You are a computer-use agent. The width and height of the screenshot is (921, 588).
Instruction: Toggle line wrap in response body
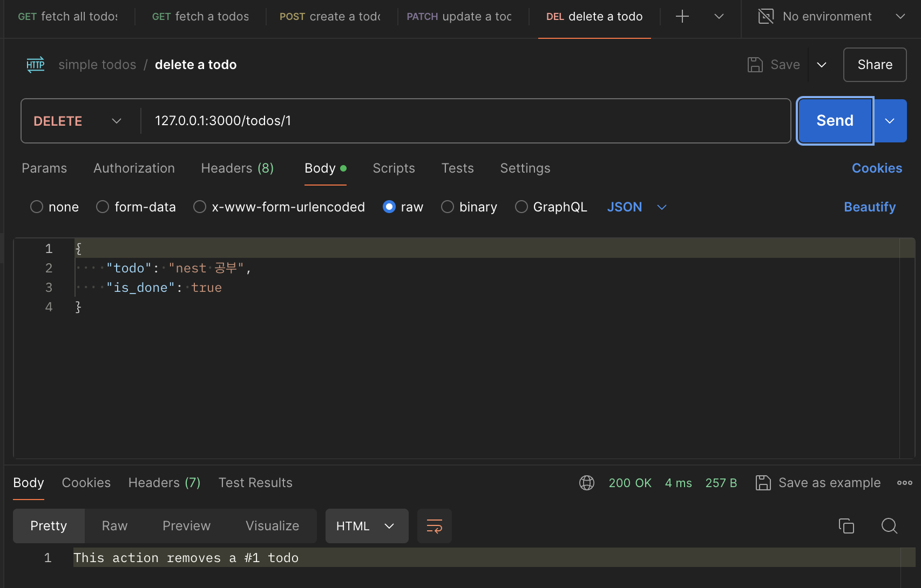click(x=435, y=526)
